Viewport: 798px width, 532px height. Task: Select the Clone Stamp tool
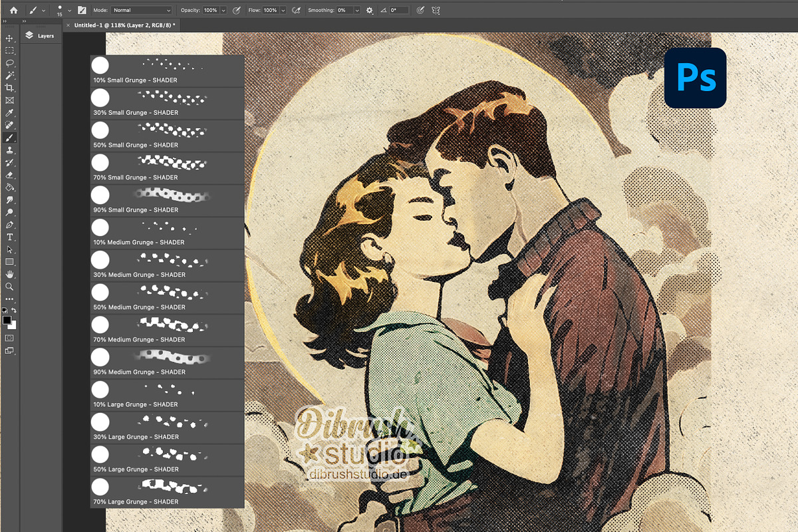[9, 150]
